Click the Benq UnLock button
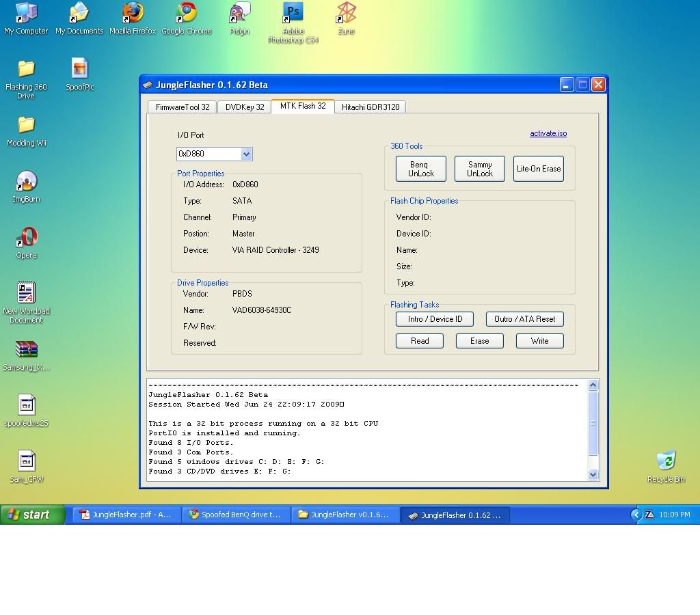Image resolution: width=700 pixels, height=615 pixels. point(420,169)
